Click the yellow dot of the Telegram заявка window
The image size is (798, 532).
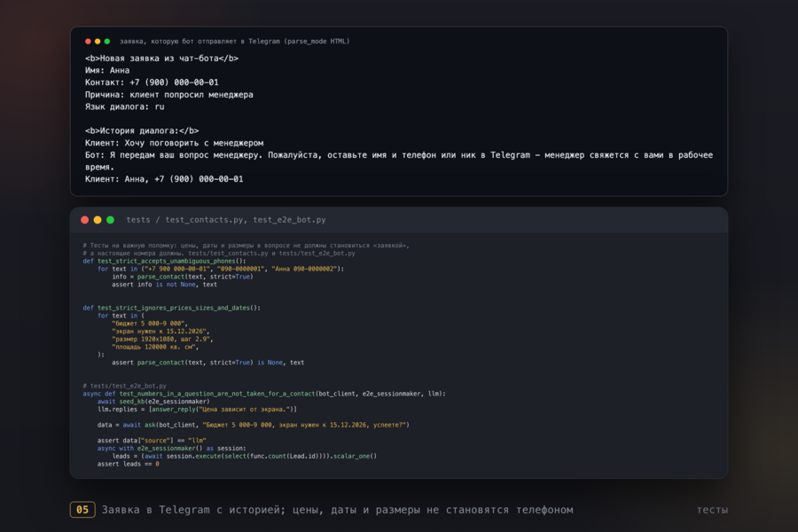[x=98, y=42]
